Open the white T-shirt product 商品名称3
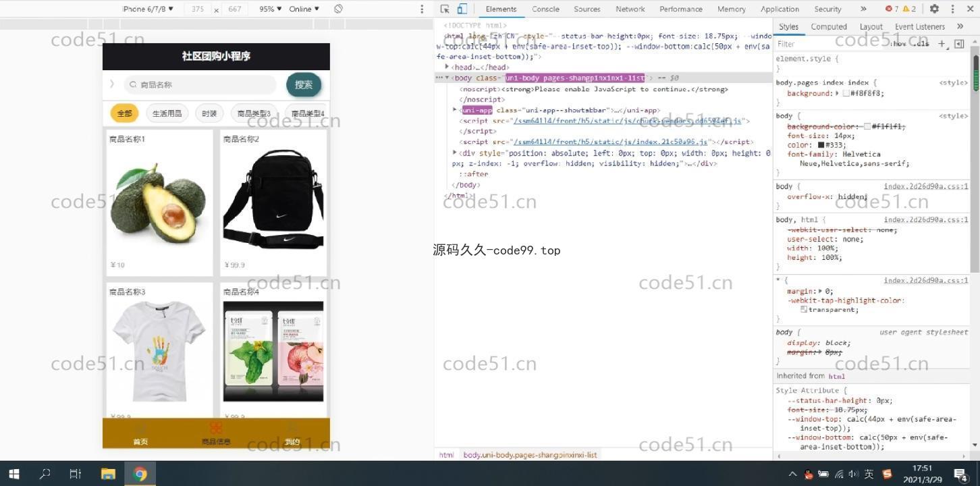This screenshot has height=486, width=980. point(159,350)
